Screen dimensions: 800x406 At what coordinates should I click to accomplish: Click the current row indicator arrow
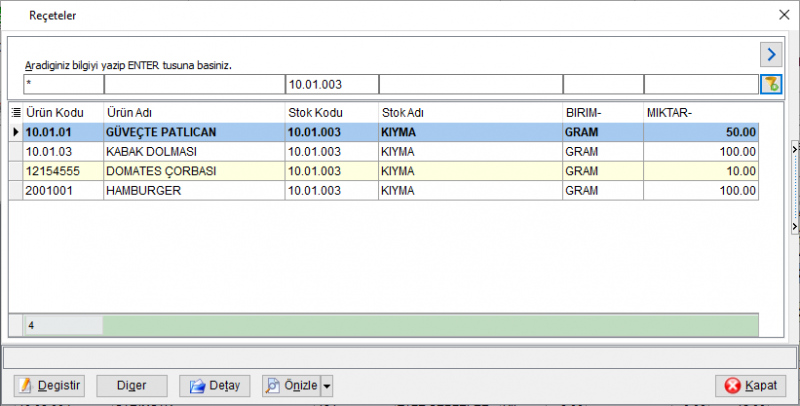tap(16, 132)
